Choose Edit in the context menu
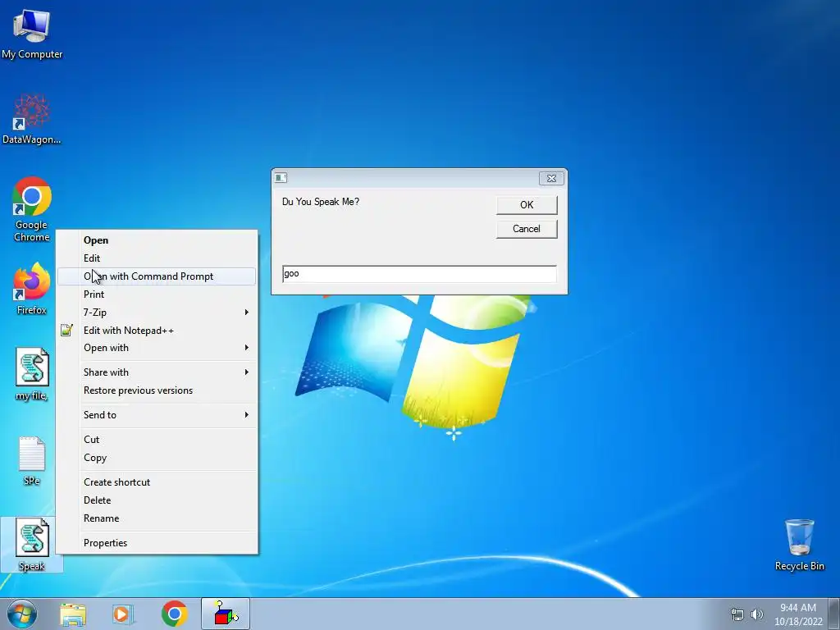 [x=157, y=258]
